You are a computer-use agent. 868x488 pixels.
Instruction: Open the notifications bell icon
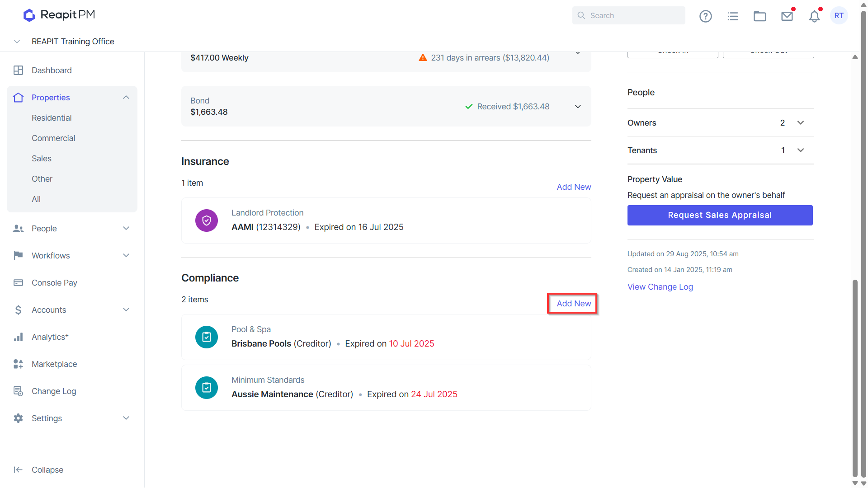(814, 16)
